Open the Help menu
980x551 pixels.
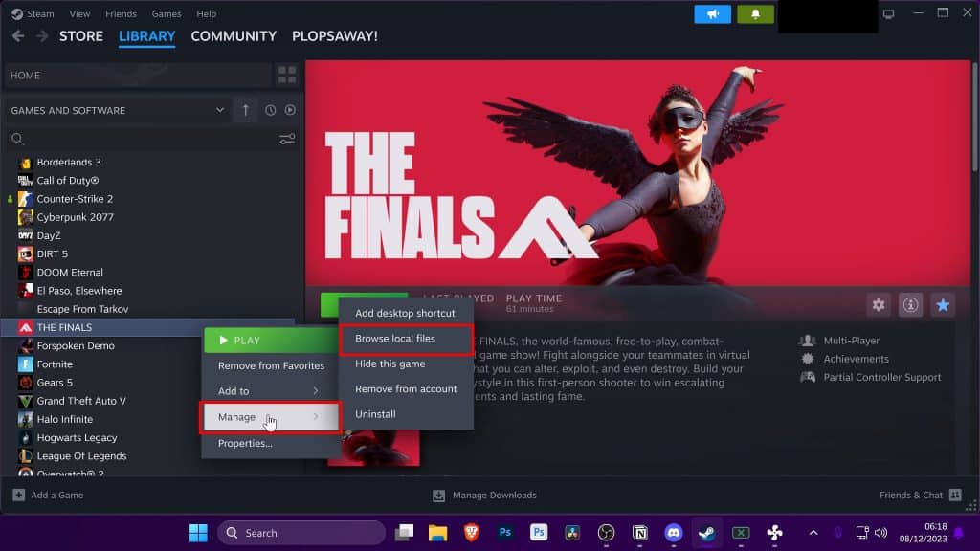[x=207, y=13]
